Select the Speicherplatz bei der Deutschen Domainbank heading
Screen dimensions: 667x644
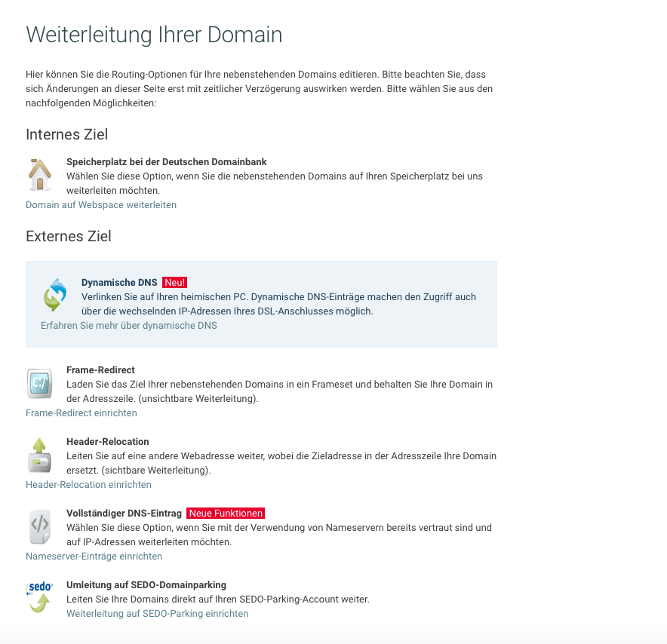[166, 162]
